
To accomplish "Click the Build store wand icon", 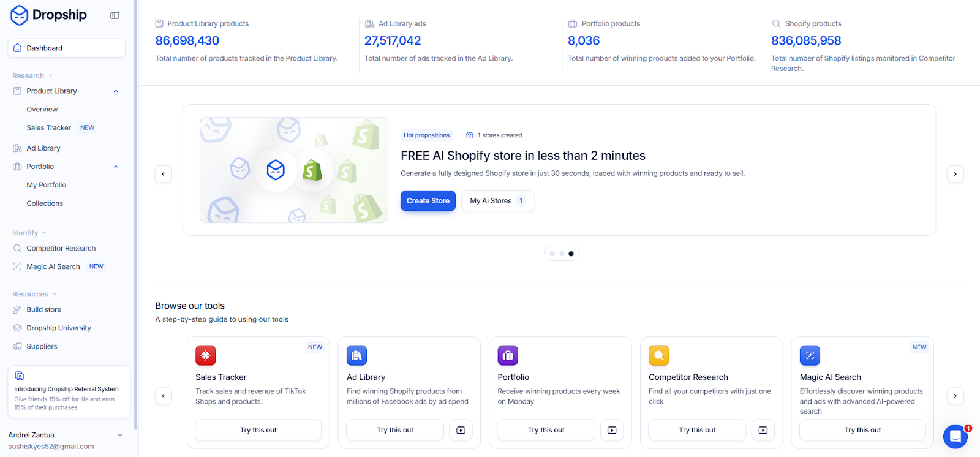I will tap(17, 309).
